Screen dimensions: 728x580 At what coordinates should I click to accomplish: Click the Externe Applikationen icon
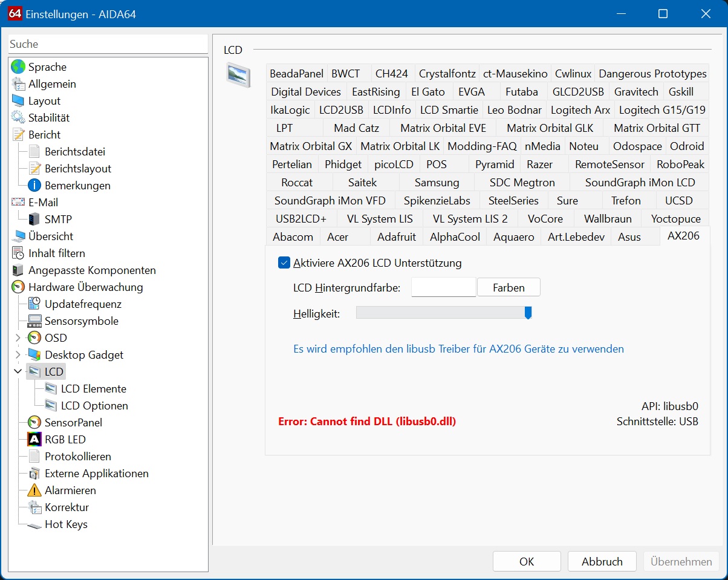point(35,474)
